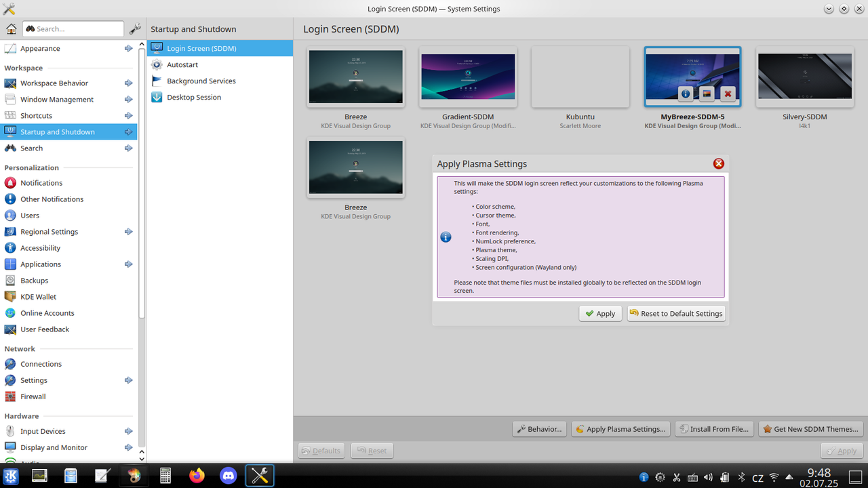This screenshot has width=868, height=488.
Task: Show MyBreeze-SDDM-5 theme info icon
Action: click(686, 94)
